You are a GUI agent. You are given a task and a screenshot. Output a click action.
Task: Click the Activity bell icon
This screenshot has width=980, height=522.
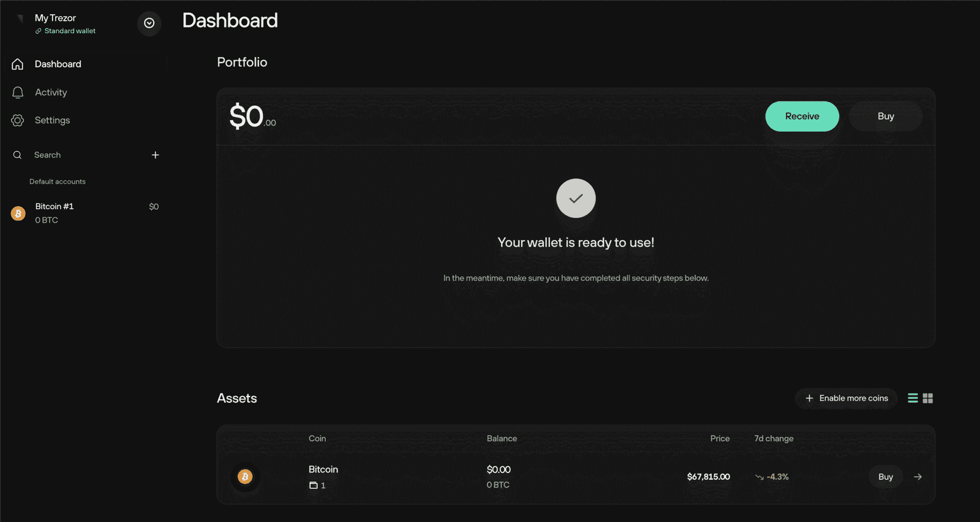click(18, 92)
